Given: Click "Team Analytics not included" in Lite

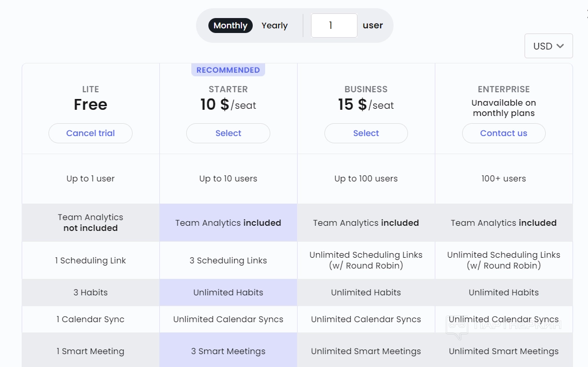Looking at the screenshot, I should [90, 223].
